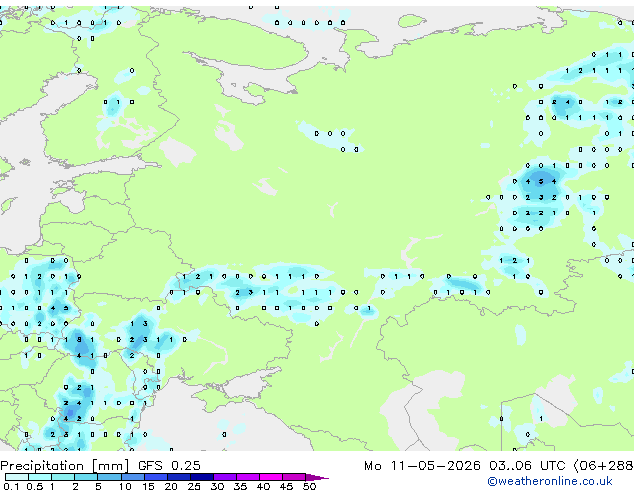Select the 5–10 mm legend color swatch
The height and width of the screenshot is (490, 634).
pos(109,477)
